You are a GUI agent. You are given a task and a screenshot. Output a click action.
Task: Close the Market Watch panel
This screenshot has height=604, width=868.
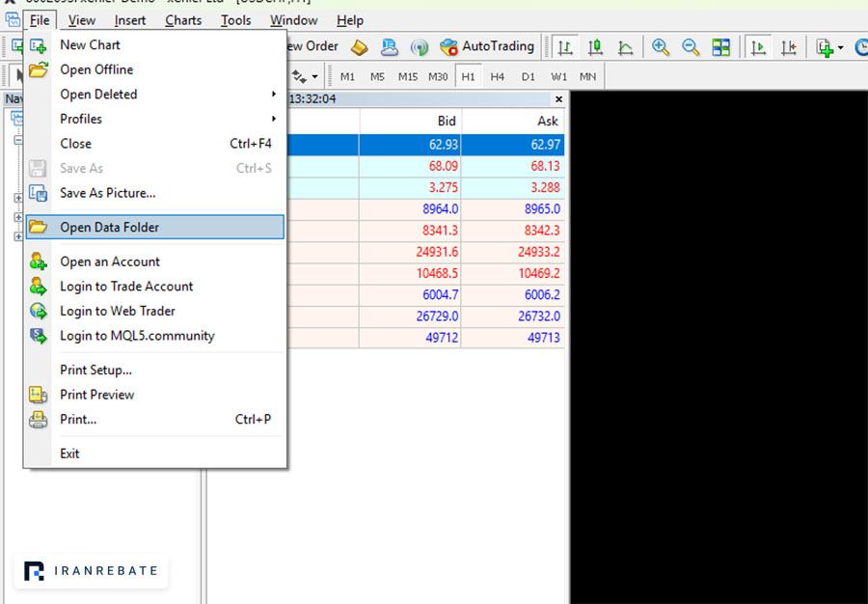(x=558, y=99)
